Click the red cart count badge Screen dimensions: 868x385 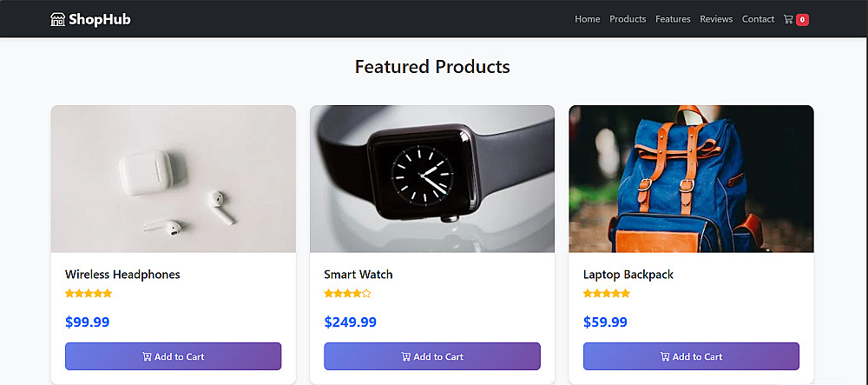803,19
